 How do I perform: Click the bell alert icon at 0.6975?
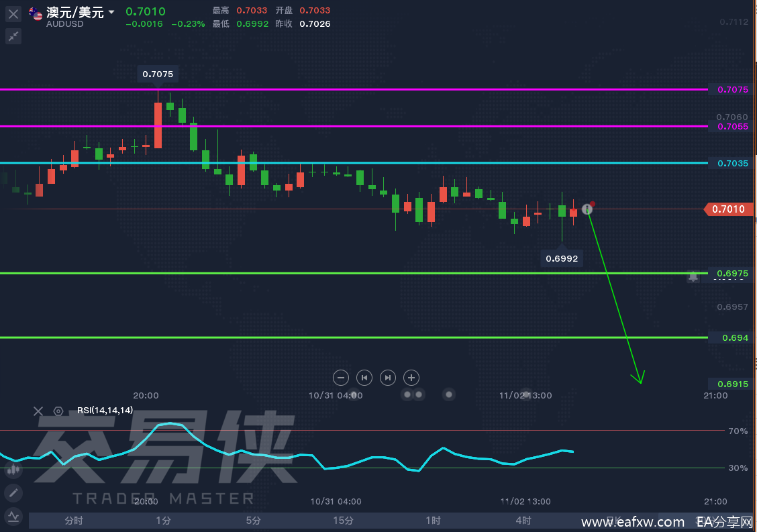[693, 276]
